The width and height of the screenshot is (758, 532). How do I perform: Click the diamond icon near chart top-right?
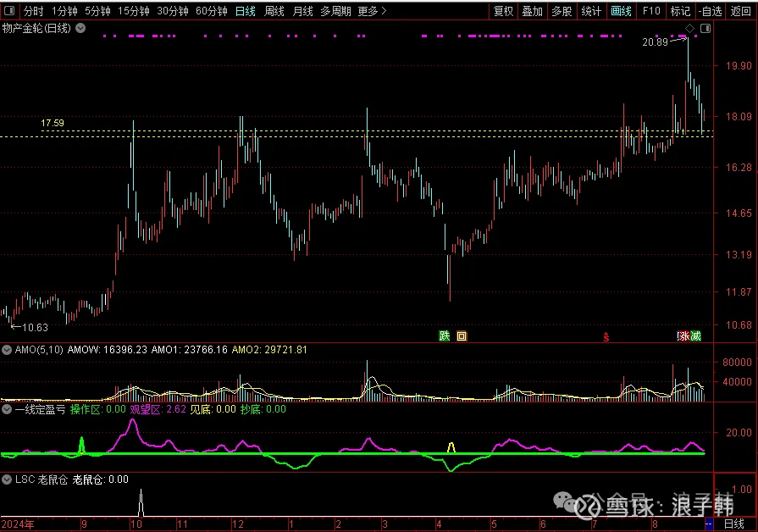690,29
